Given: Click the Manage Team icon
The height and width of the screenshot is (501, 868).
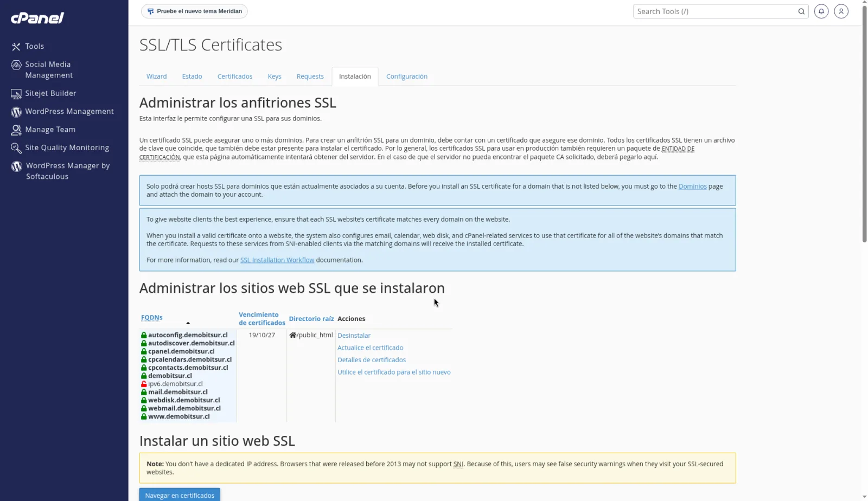Looking at the screenshot, I should click(16, 130).
